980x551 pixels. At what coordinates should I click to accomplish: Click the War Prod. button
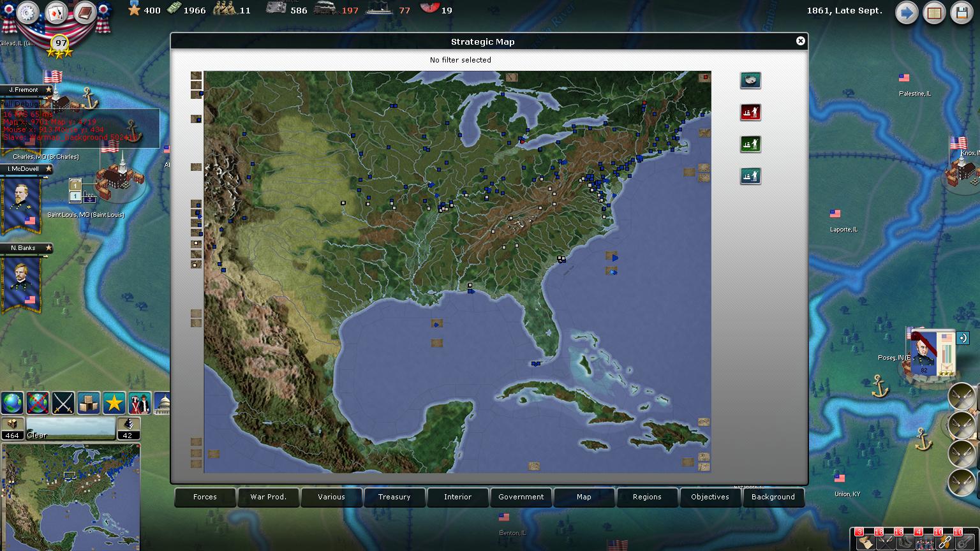268,497
